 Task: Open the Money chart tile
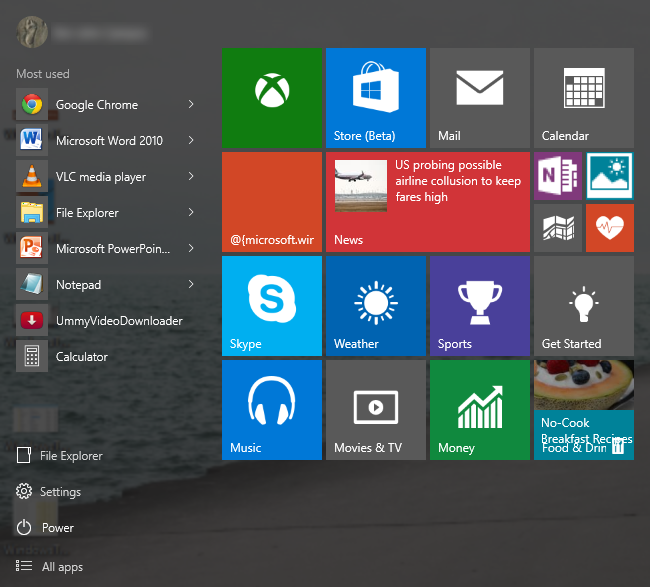[480, 410]
